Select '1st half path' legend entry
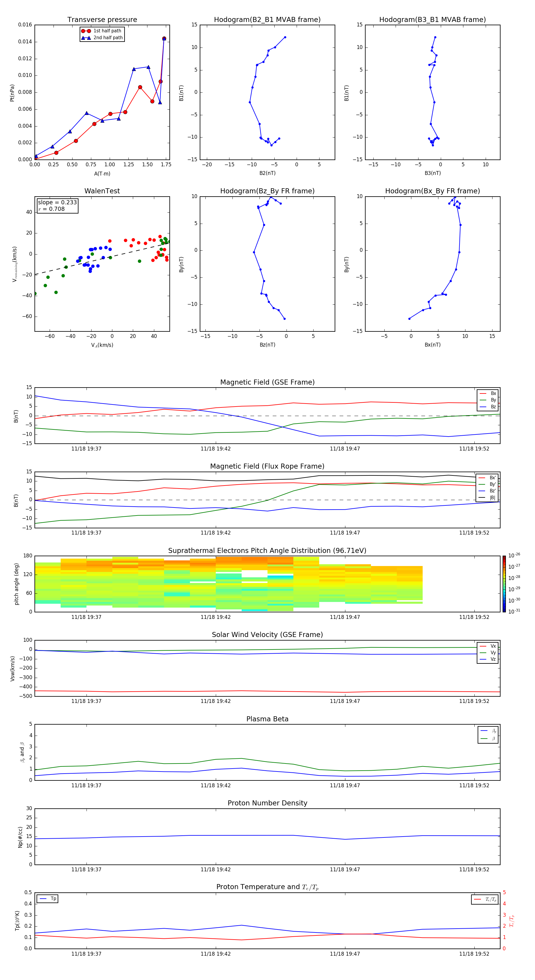Image resolution: width=535 pixels, height=980 pixels. (x=102, y=31)
